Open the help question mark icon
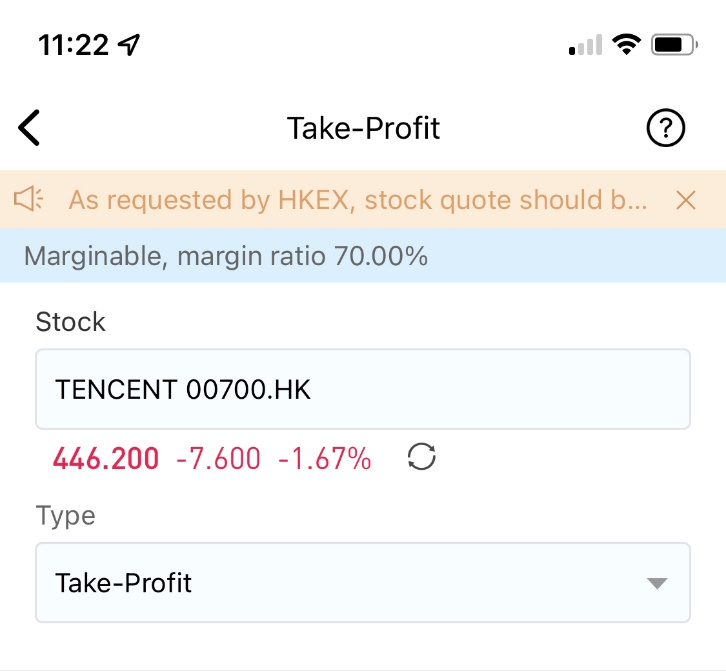This screenshot has width=726, height=671. pos(665,128)
